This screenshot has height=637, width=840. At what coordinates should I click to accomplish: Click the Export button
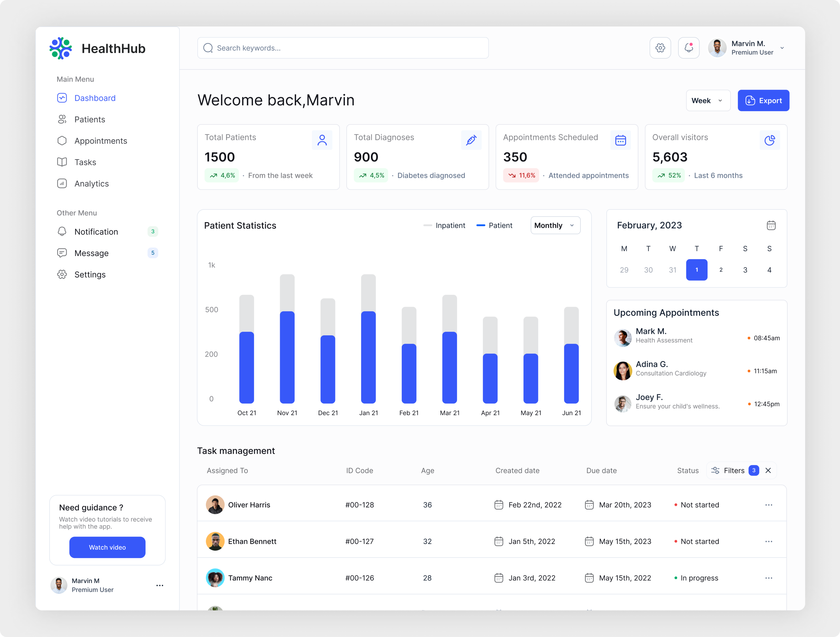click(x=763, y=100)
